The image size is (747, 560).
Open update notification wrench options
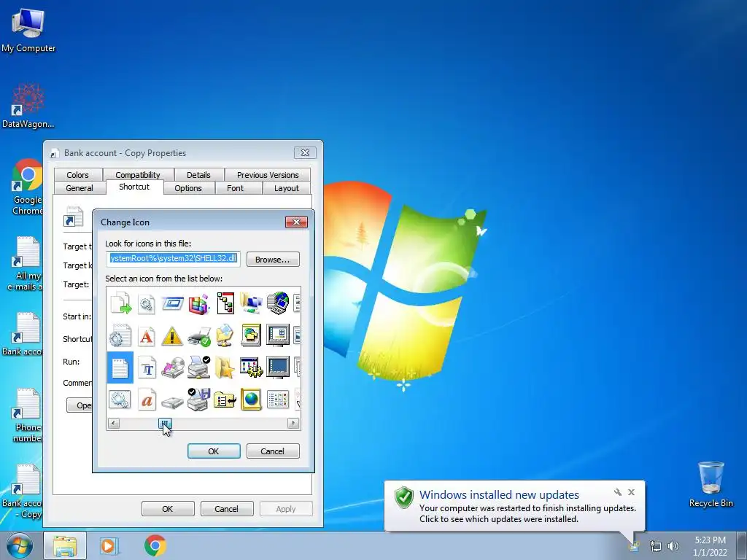tap(617, 492)
